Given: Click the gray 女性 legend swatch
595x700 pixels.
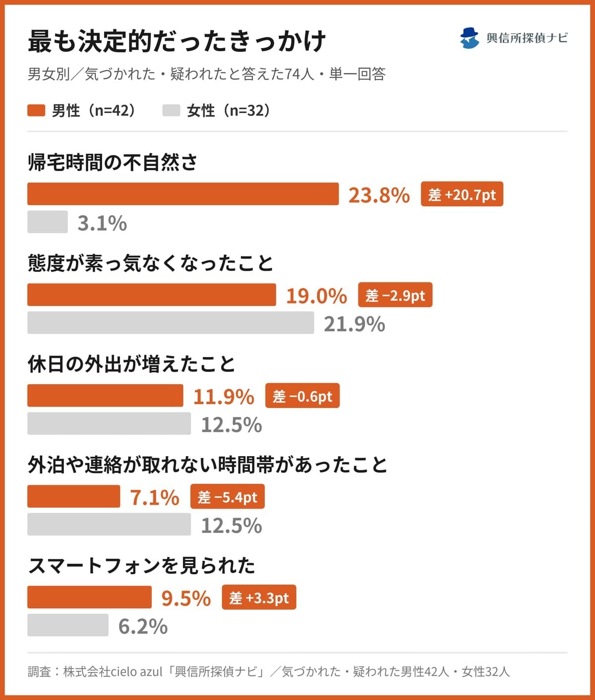Looking at the screenshot, I should coord(171,110).
